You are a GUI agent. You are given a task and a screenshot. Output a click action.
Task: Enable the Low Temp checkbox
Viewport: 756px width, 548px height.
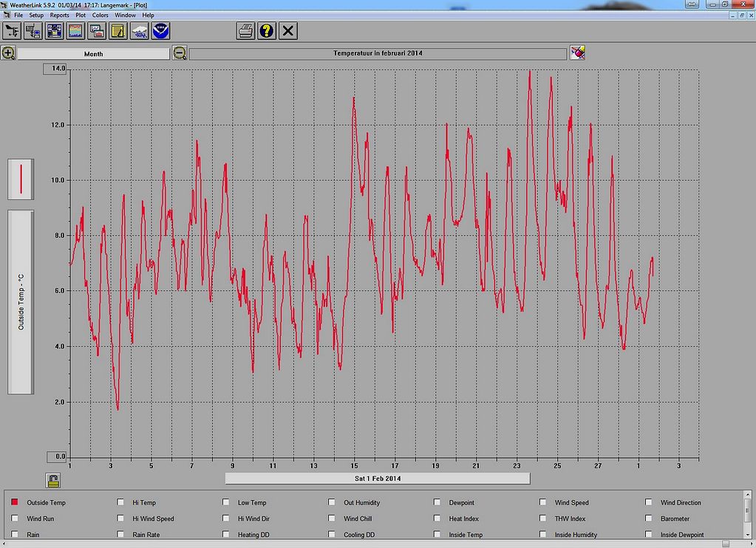coord(225,502)
